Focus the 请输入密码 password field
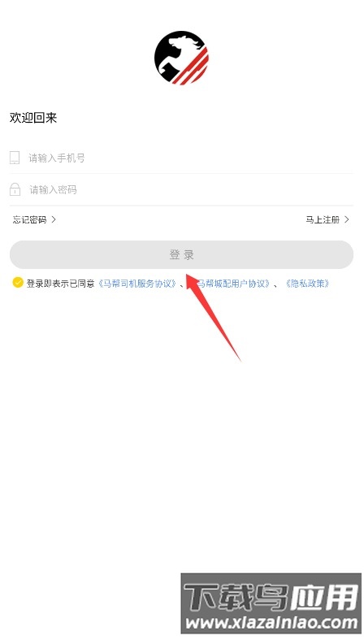Image resolution: width=364 pixels, height=637 pixels. [x=182, y=190]
